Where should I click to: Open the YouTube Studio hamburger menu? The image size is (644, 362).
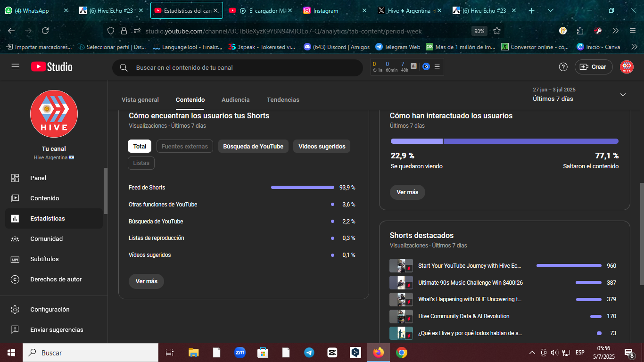[x=16, y=67]
